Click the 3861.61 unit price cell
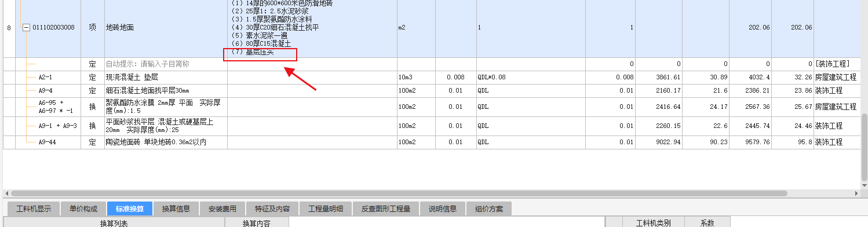The width and height of the screenshot is (868, 227). pyautogui.click(x=659, y=77)
